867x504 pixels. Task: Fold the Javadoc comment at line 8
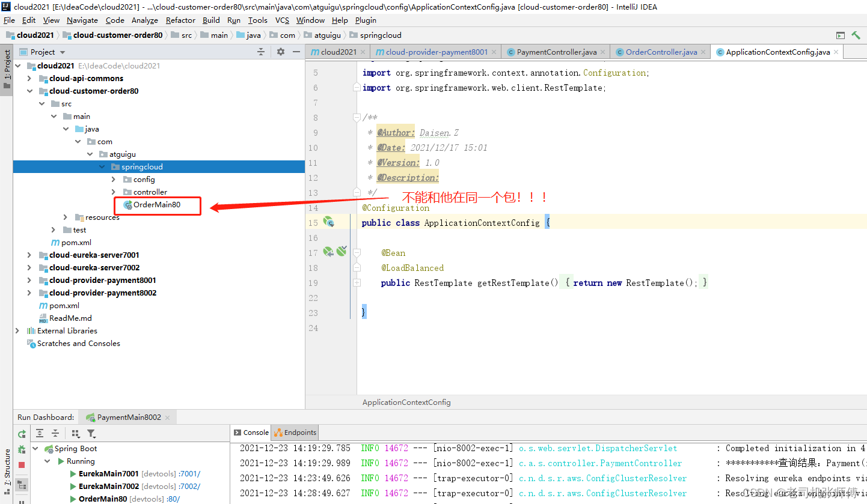357,117
